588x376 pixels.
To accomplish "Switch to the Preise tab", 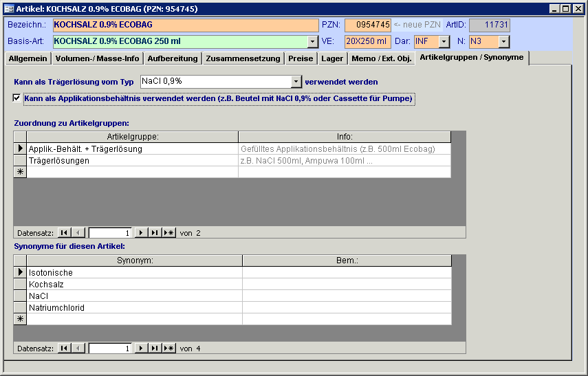I will tap(301, 58).
